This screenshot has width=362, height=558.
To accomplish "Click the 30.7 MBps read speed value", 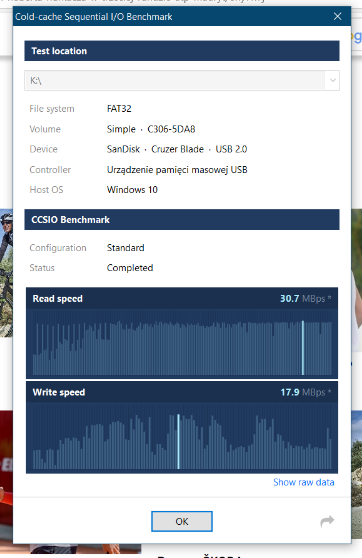I will tap(305, 299).
